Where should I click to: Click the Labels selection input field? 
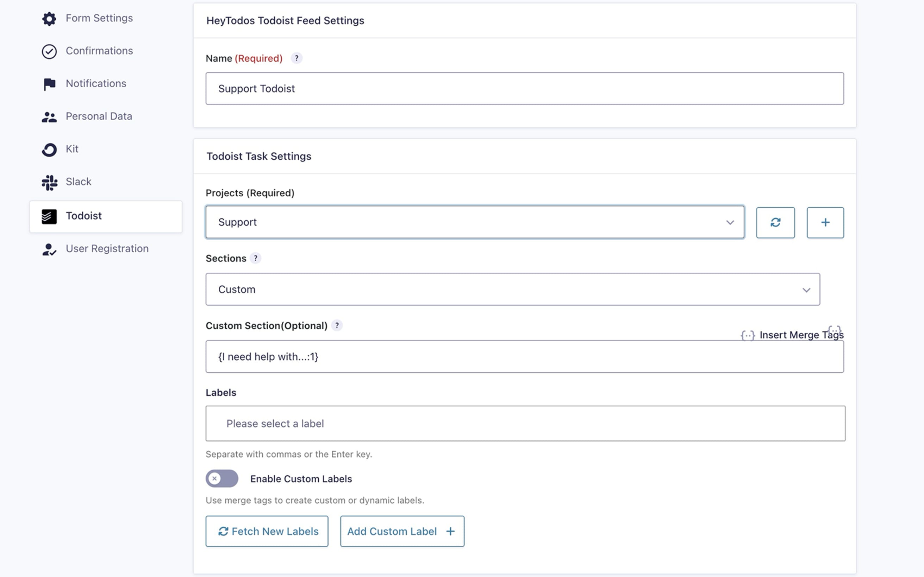525,424
